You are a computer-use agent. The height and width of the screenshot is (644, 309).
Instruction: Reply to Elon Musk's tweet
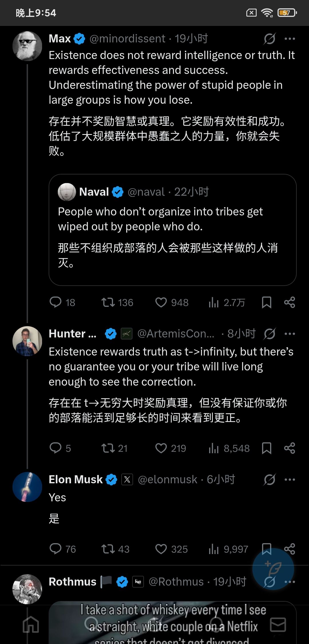point(56,549)
